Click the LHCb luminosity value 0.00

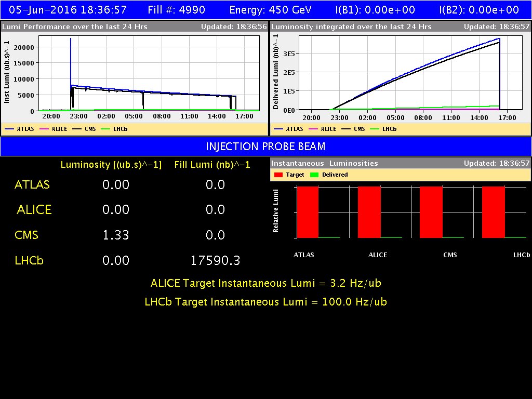click(x=116, y=260)
